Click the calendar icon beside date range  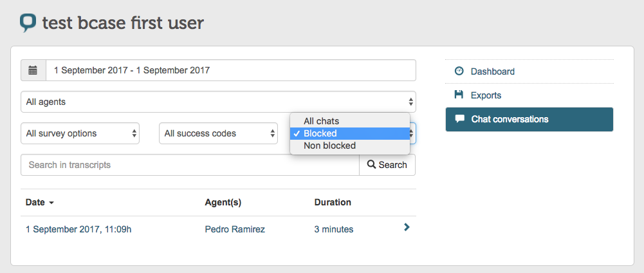coord(33,70)
